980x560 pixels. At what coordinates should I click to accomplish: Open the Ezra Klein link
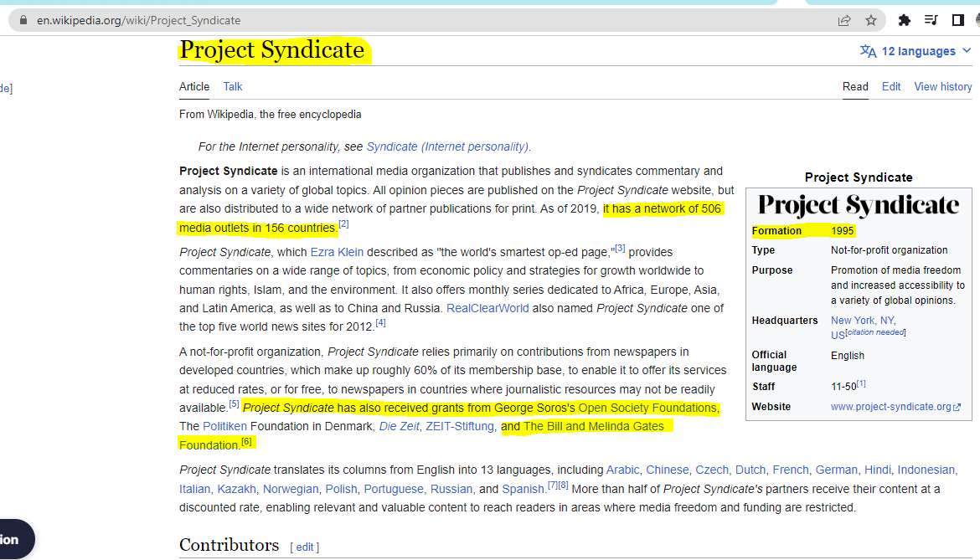coord(337,252)
